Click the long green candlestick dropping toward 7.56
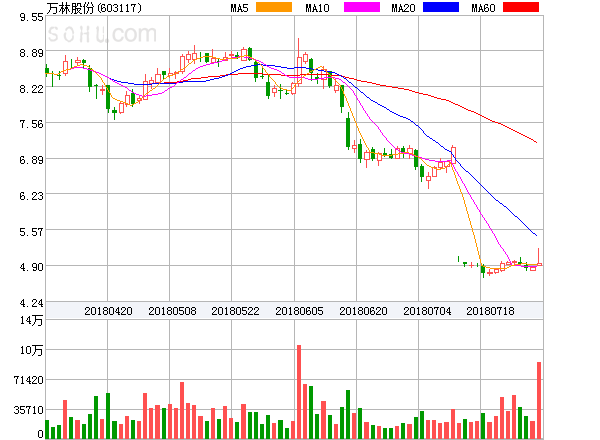The height and width of the screenshot is (440, 600). 348,132
